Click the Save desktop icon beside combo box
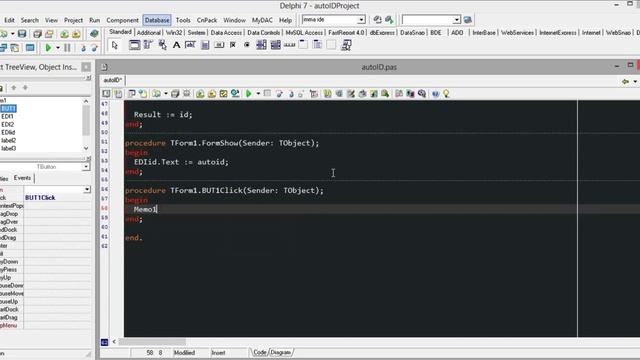 pos(378,20)
